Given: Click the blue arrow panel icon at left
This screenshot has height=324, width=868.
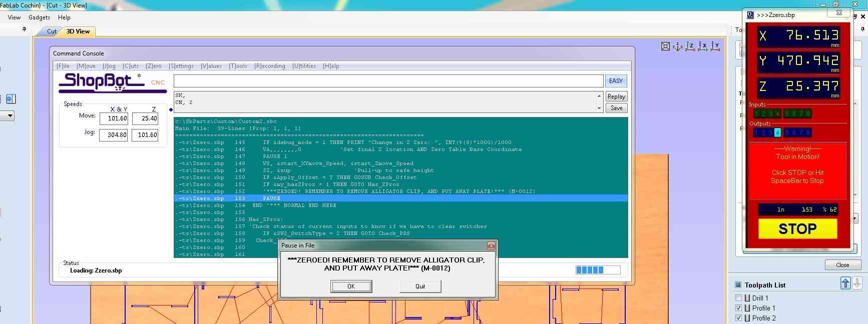Looking at the screenshot, I should point(12,99).
